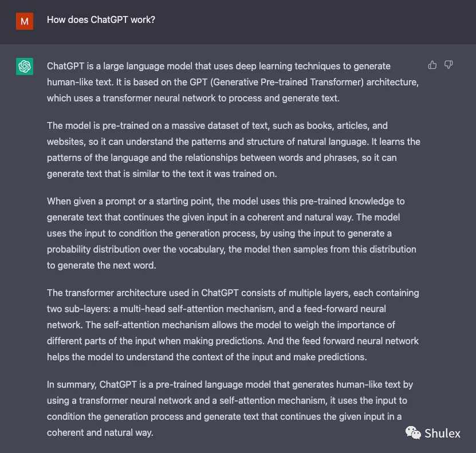Screen dimensions: 476x453
Task: Click the words 'coherent and natural way.' at the end
Action: click(100, 433)
